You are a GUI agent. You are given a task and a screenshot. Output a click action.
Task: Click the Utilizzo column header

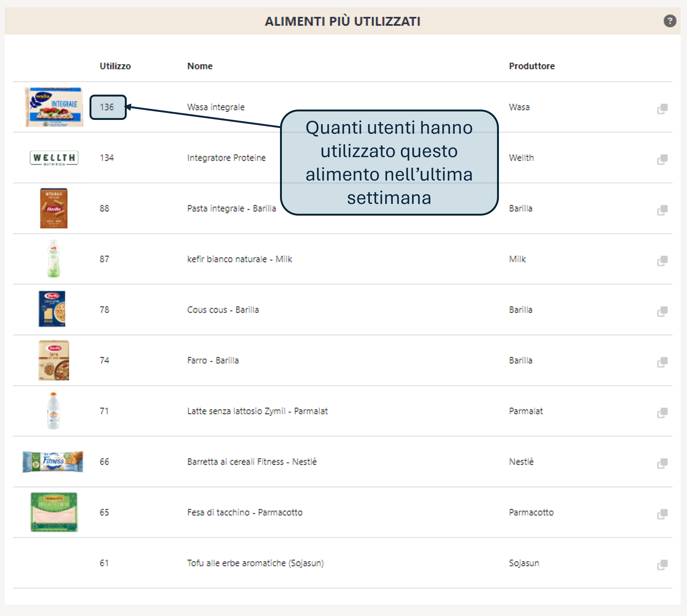coord(115,66)
